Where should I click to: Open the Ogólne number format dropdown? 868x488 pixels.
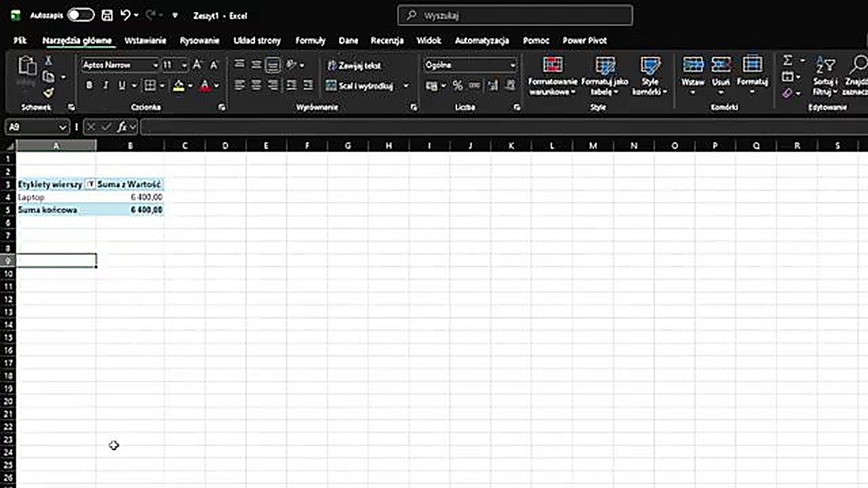[x=512, y=65]
